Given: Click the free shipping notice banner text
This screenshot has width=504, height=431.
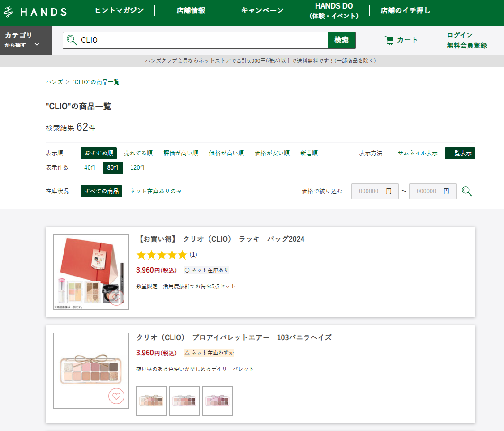Looking at the screenshot, I should 261,61.
